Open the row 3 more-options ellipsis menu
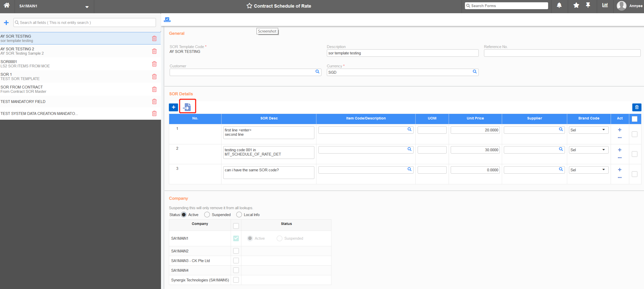Screen dimensions: 644x289 [620, 178]
